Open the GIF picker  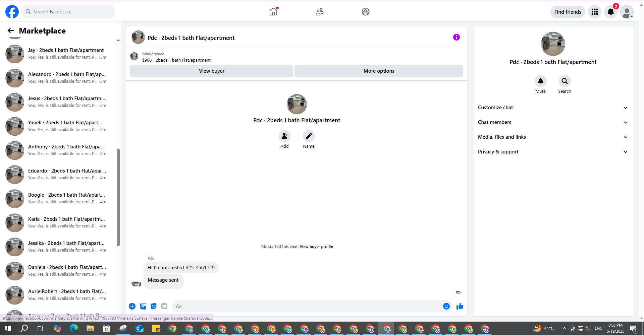(x=164, y=306)
